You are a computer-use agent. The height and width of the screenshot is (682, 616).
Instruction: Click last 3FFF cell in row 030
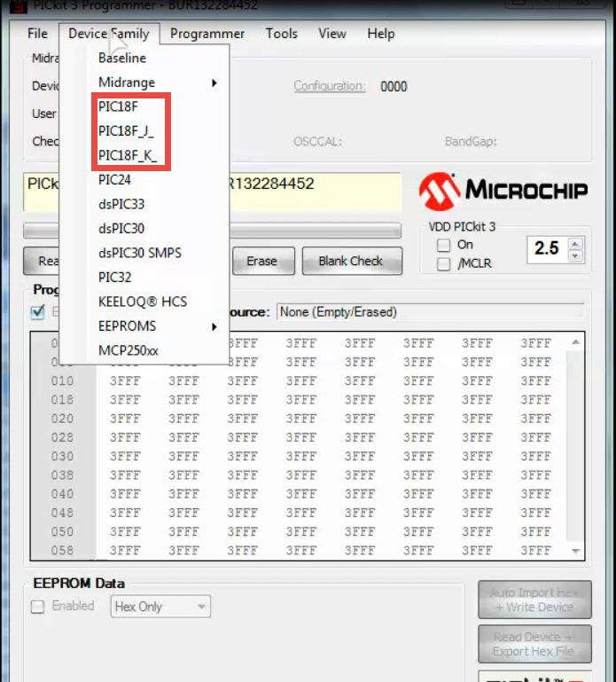(x=536, y=457)
